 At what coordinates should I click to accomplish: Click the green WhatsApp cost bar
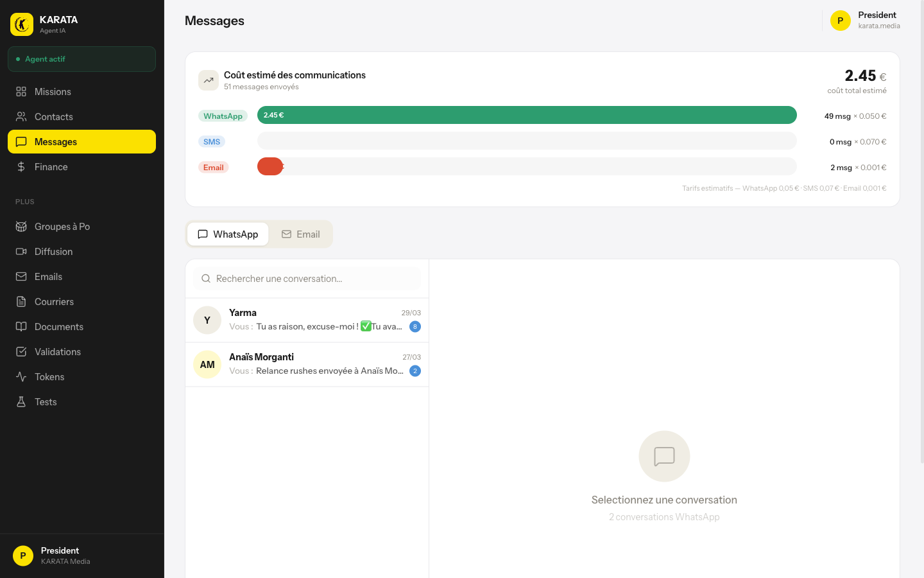click(527, 115)
